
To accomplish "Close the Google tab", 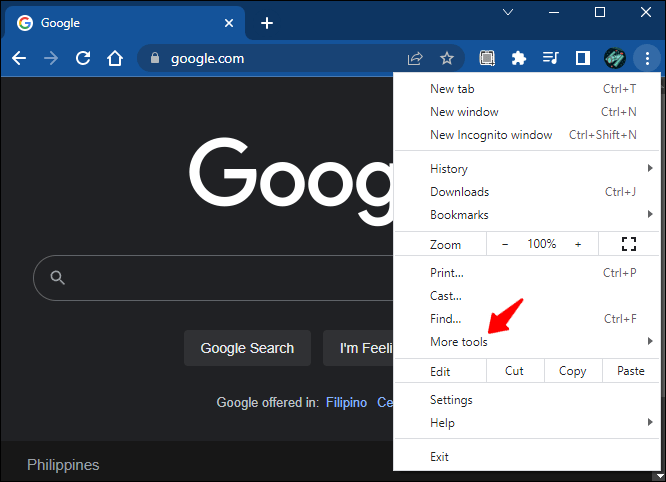I will click(x=229, y=23).
